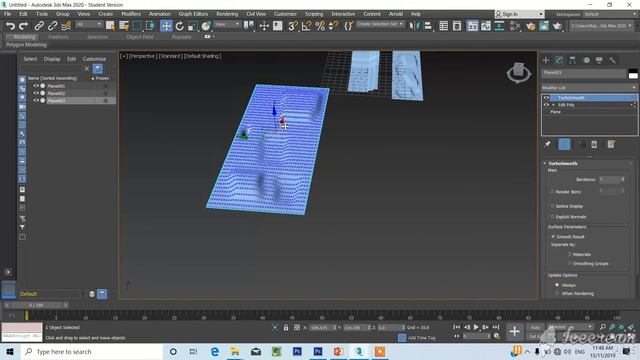The height and width of the screenshot is (360, 640).
Task: Open the Create Selection Set dropdown
Action: (x=380, y=24)
